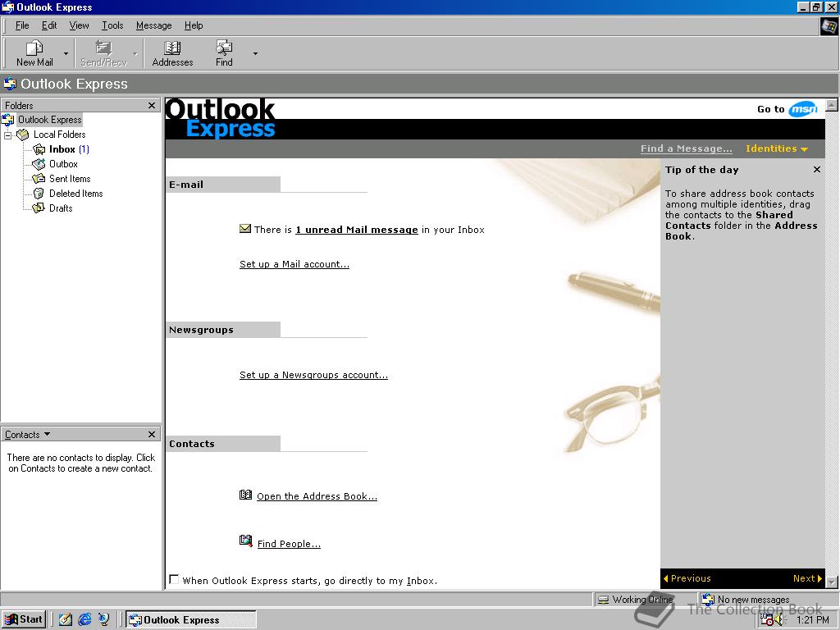
Task: Close the Tip of the day panel
Action: click(816, 169)
